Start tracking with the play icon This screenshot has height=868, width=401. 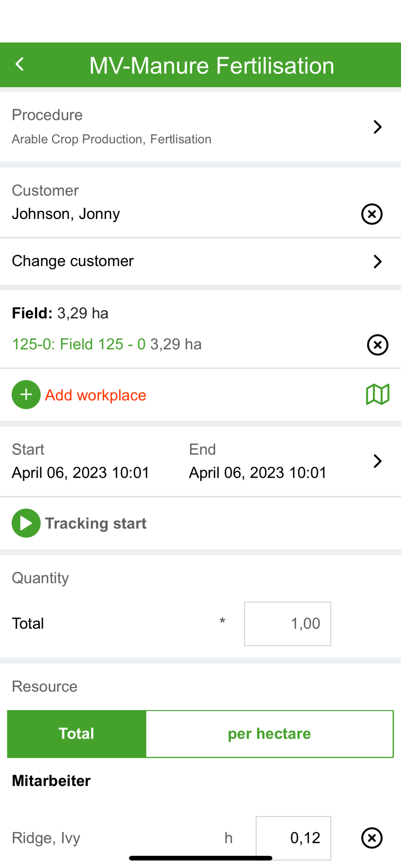click(x=26, y=523)
